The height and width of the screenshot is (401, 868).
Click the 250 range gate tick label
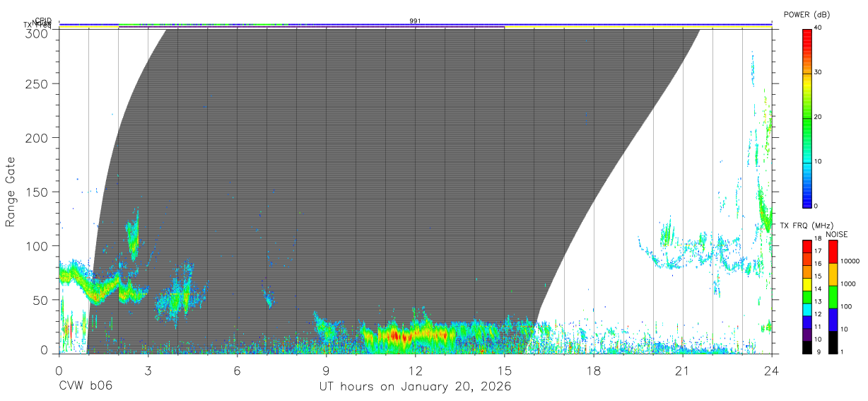click(x=36, y=83)
